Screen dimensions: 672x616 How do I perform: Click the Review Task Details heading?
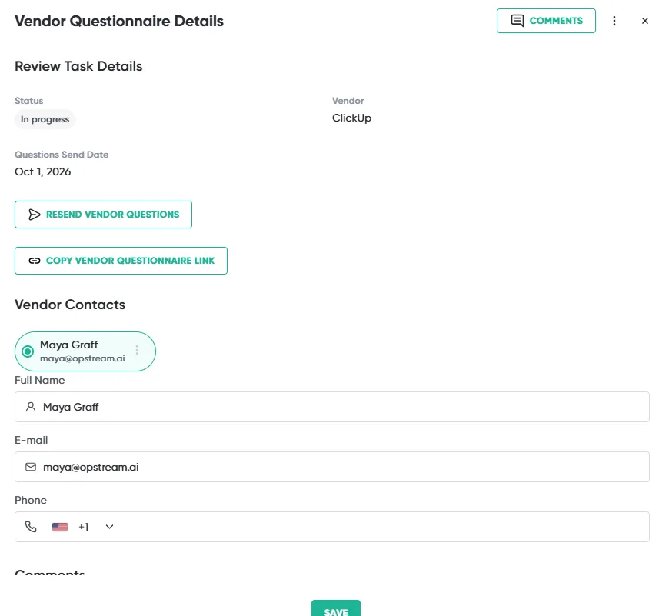click(x=78, y=66)
